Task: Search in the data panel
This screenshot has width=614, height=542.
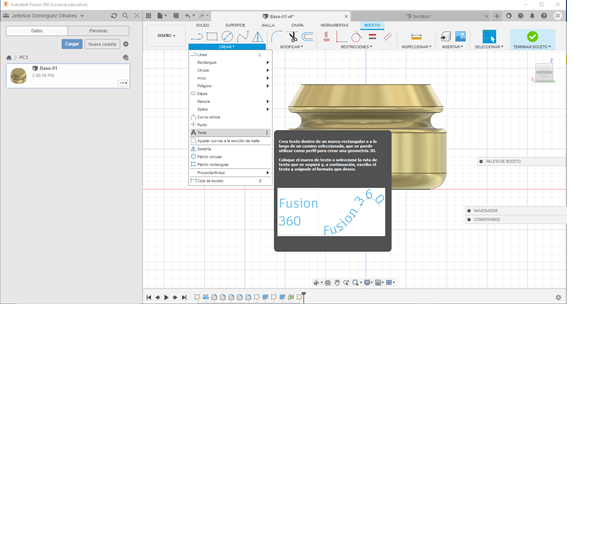Action: coord(125,16)
